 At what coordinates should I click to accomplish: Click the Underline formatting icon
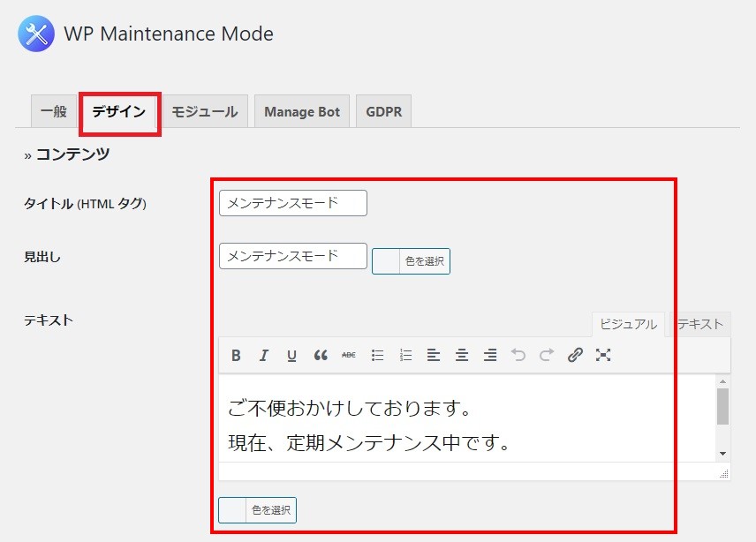coord(291,356)
